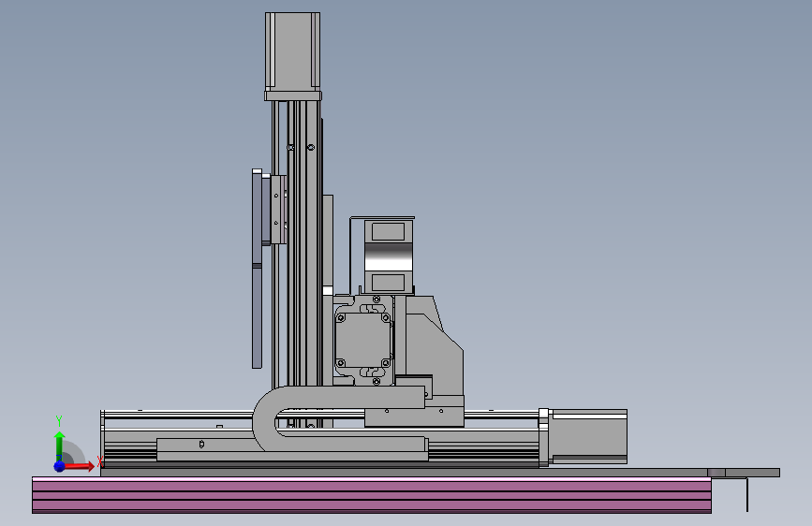The height and width of the screenshot is (526, 812).
Task: Select the shiny cylindrical coupling on small motor
Action: pos(389,256)
